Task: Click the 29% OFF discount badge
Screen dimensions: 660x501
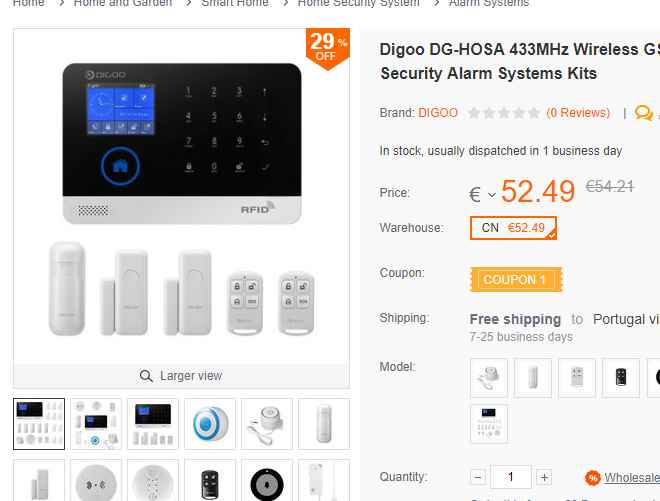Action: [328, 48]
